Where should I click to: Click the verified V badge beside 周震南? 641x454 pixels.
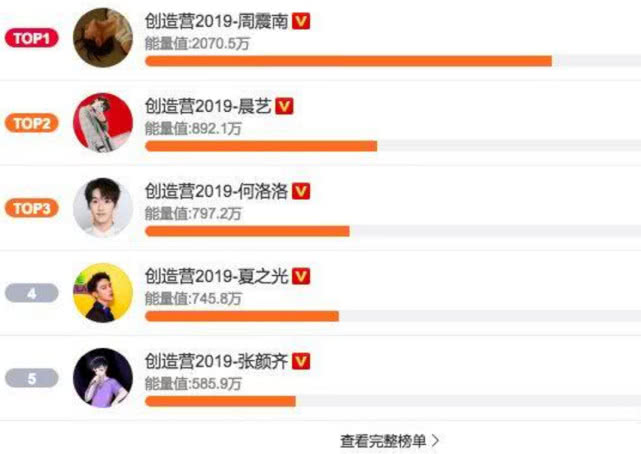pyautogui.click(x=301, y=21)
